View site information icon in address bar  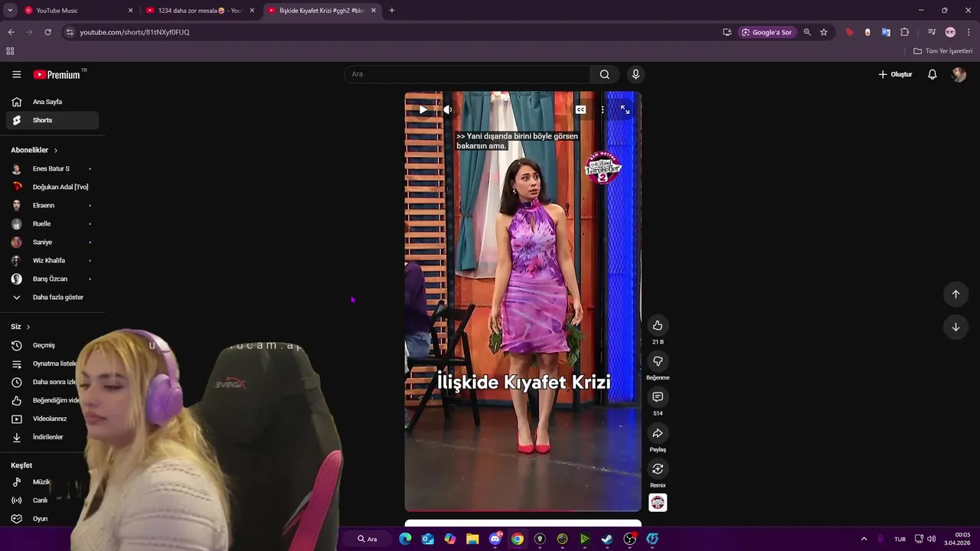70,32
